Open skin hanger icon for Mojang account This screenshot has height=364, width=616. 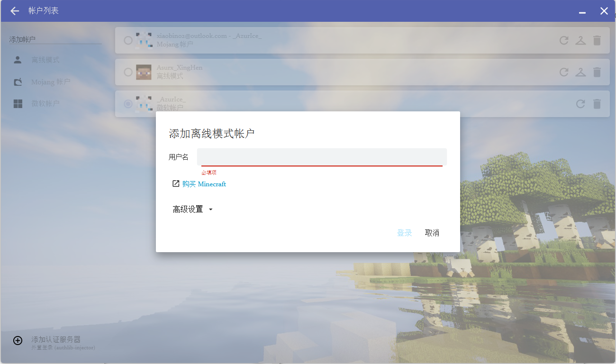[x=580, y=40]
